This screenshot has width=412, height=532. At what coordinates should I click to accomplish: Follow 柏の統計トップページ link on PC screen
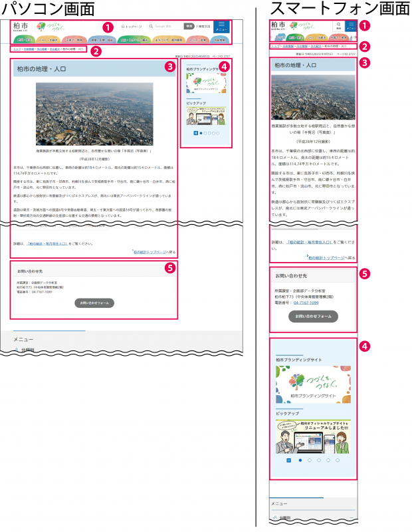point(150,252)
